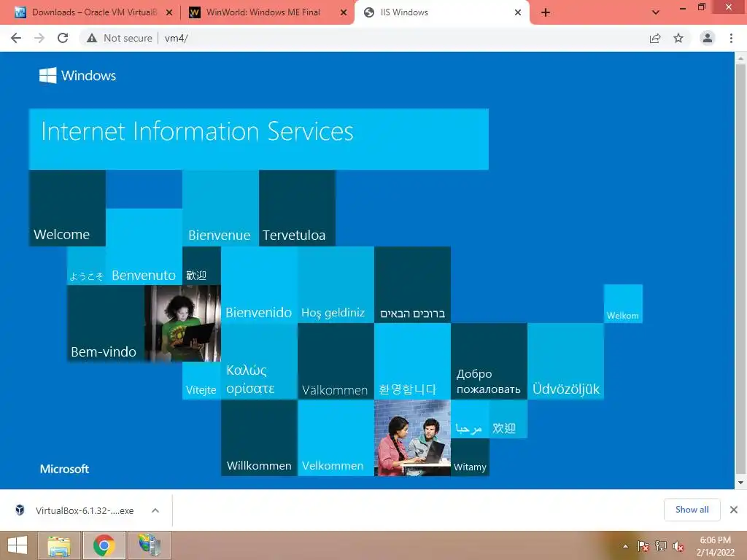This screenshot has height=560, width=747.
Task: Switch to Downloads – Oracle VM VirtualBox tab
Action: point(93,12)
